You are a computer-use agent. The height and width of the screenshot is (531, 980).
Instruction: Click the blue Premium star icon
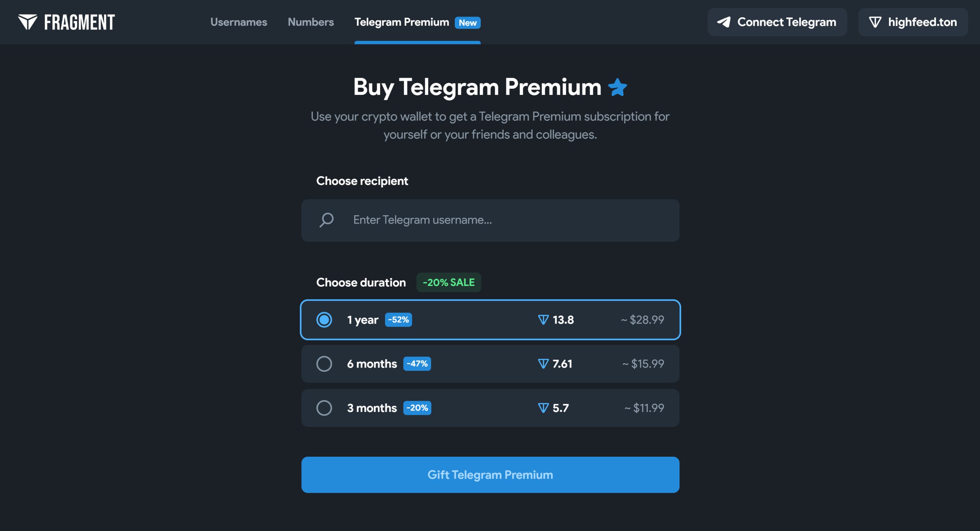pyautogui.click(x=617, y=87)
